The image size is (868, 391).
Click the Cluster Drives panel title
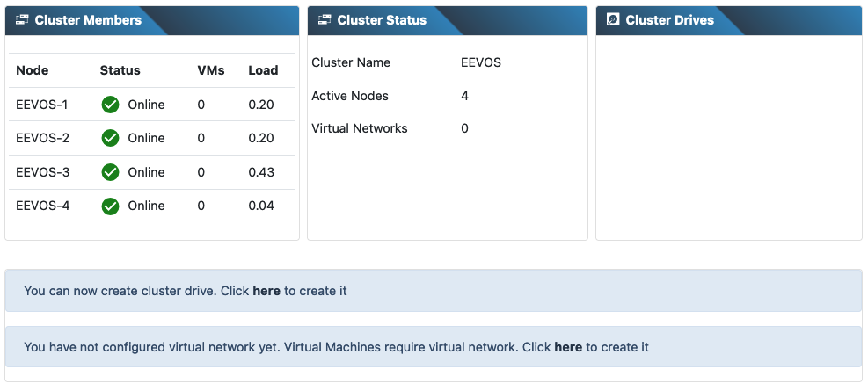669,20
